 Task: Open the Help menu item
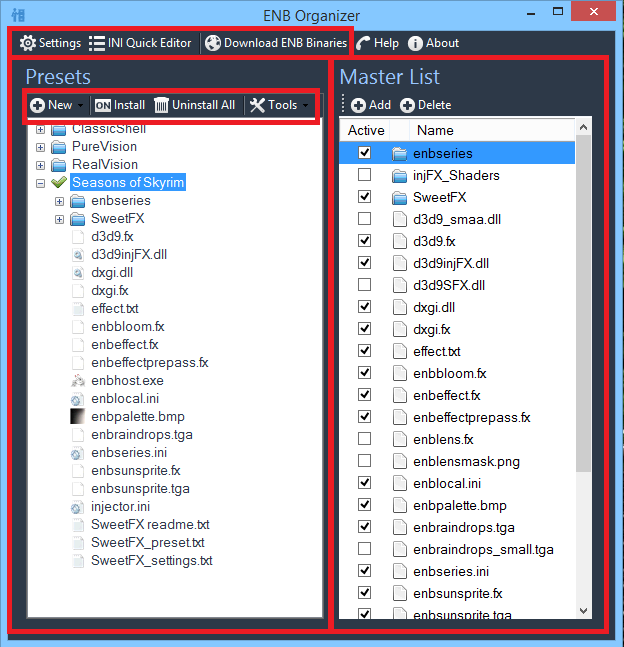click(378, 43)
